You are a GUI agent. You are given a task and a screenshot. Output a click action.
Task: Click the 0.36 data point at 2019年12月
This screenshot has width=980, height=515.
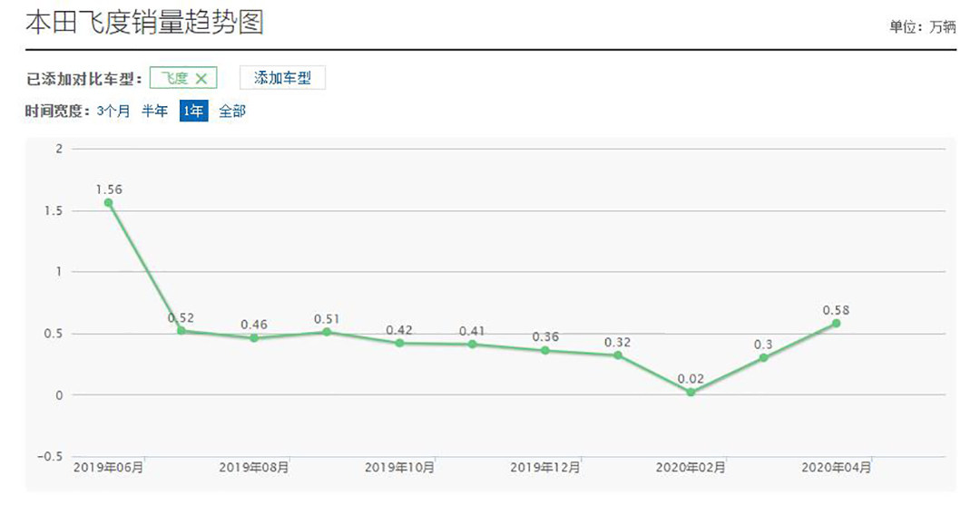tap(545, 350)
